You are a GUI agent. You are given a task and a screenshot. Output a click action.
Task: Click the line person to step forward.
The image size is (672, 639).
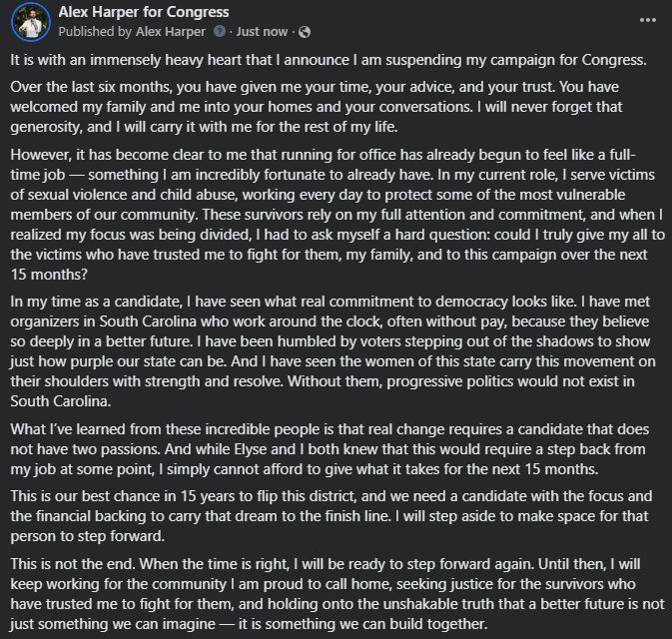click(88, 536)
